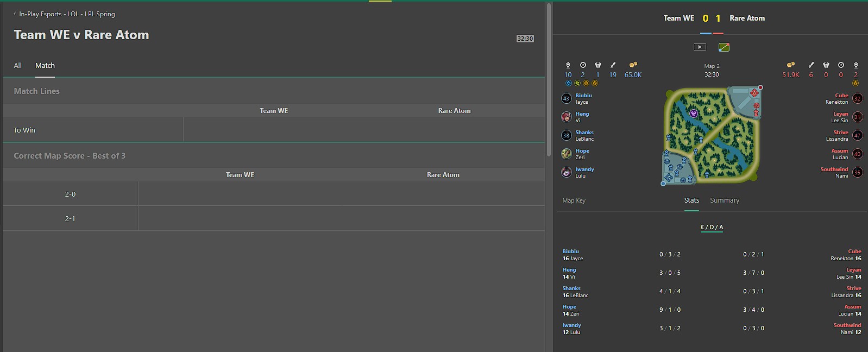Select the K / D / A sub-tab
Image resolution: width=868 pixels, height=352 pixels.
coord(712,227)
